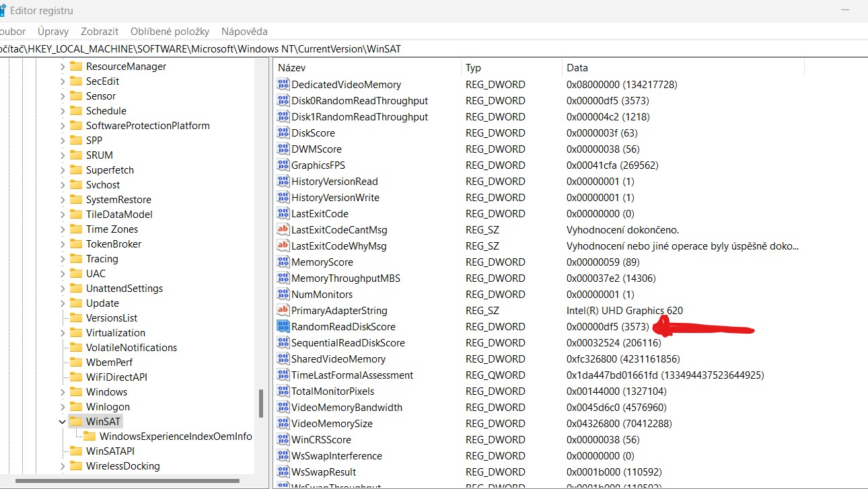Expand the Svchost key node
This screenshot has height=489, width=868.
(x=63, y=184)
